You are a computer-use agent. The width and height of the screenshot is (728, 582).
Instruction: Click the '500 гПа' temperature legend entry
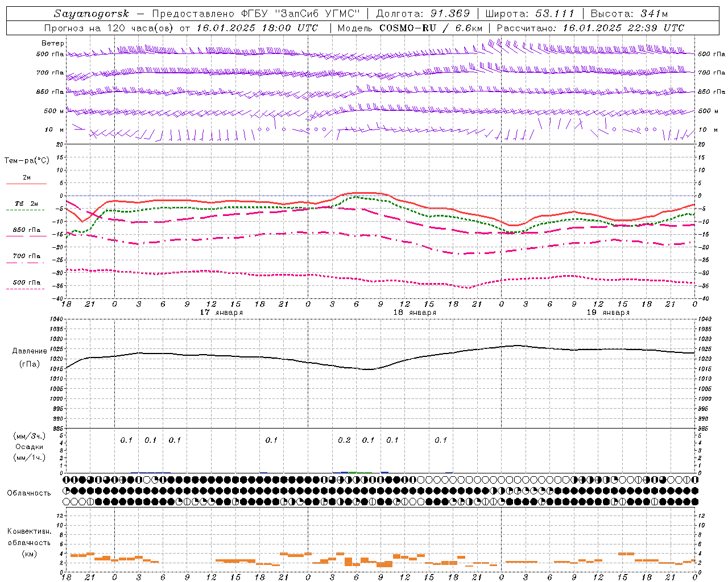(x=27, y=282)
